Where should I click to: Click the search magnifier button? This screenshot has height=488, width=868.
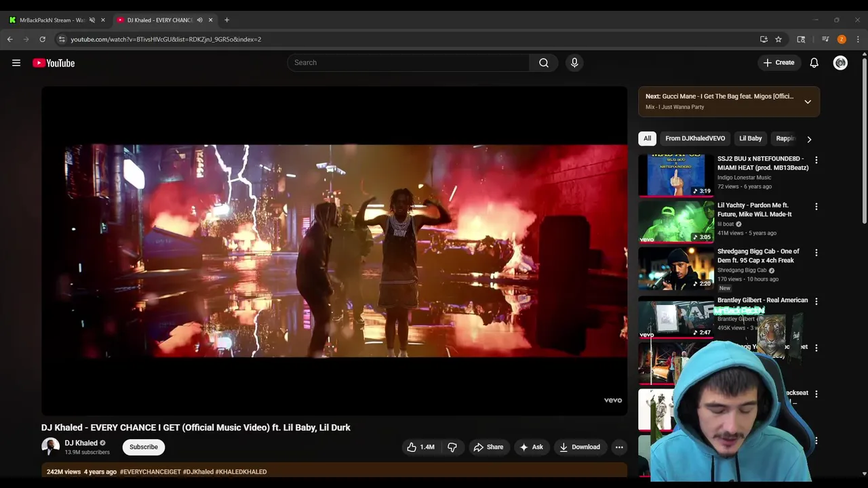pos(544,62)
